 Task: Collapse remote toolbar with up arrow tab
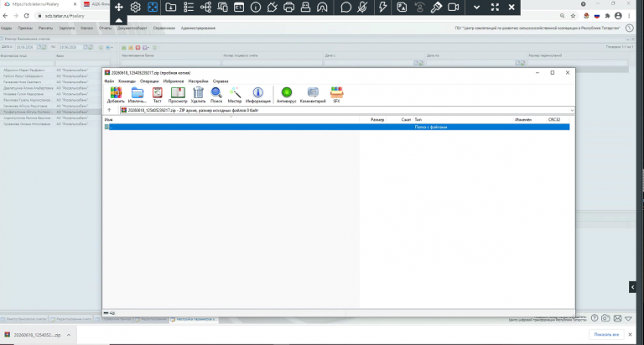tap(119, 20)
